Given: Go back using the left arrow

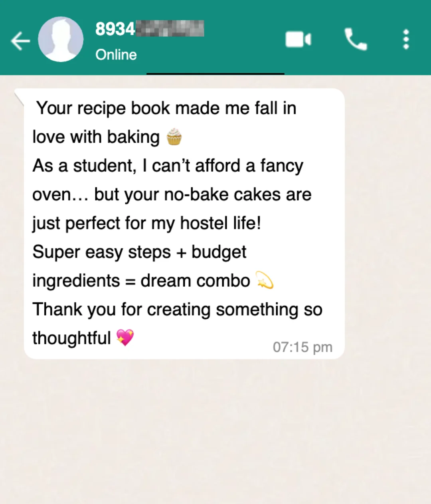Looking at the screenshot, I should click(x=20, y=40).
